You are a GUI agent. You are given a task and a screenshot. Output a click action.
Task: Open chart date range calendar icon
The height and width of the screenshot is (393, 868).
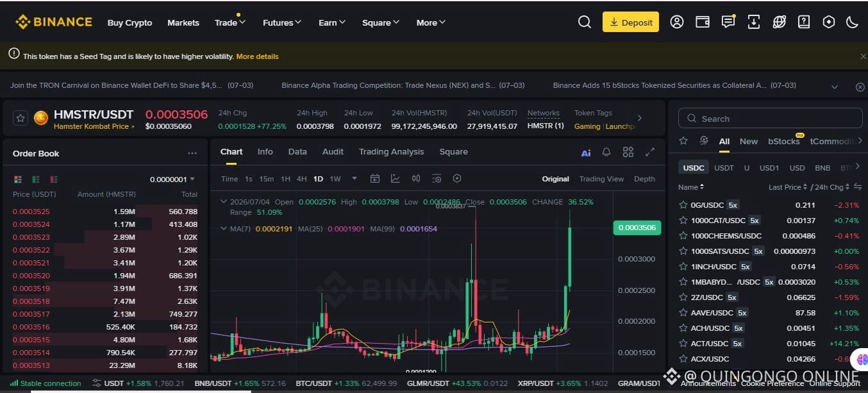(x=375, y=179)
